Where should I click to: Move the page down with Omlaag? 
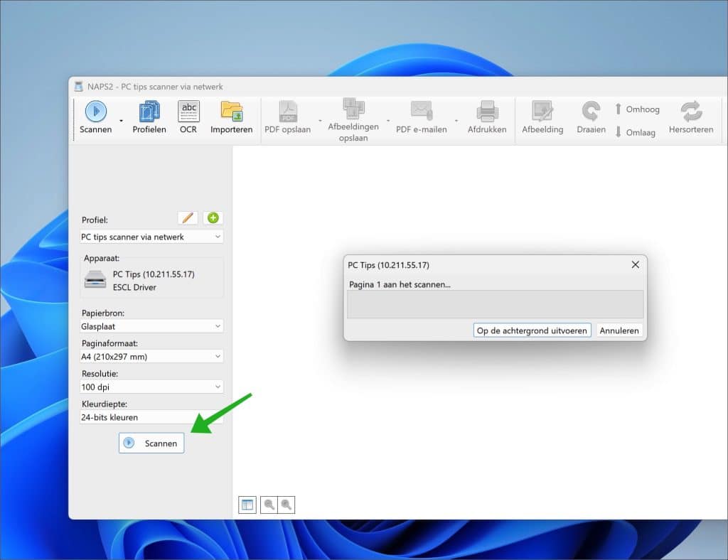click(635, 132)
